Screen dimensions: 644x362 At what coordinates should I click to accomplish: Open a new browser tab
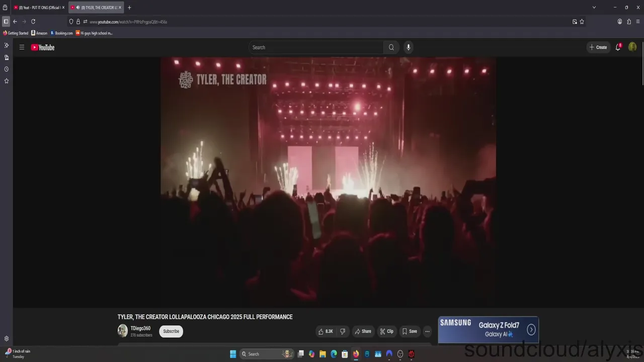[129, 8]
